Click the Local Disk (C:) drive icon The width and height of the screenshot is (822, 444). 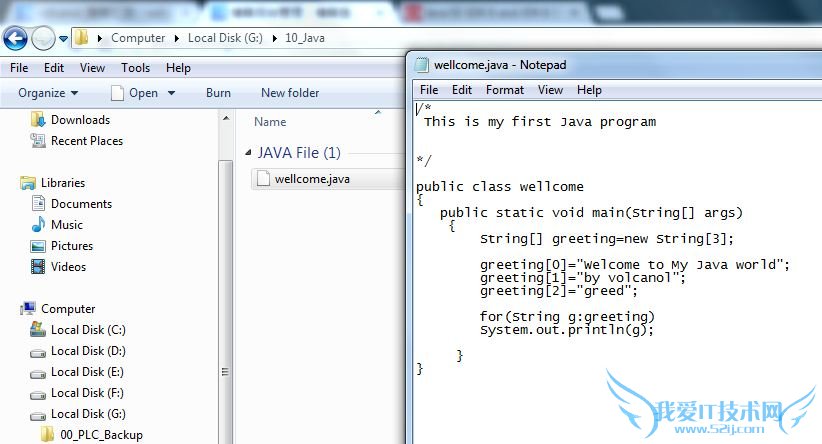(x=38, y=329)
